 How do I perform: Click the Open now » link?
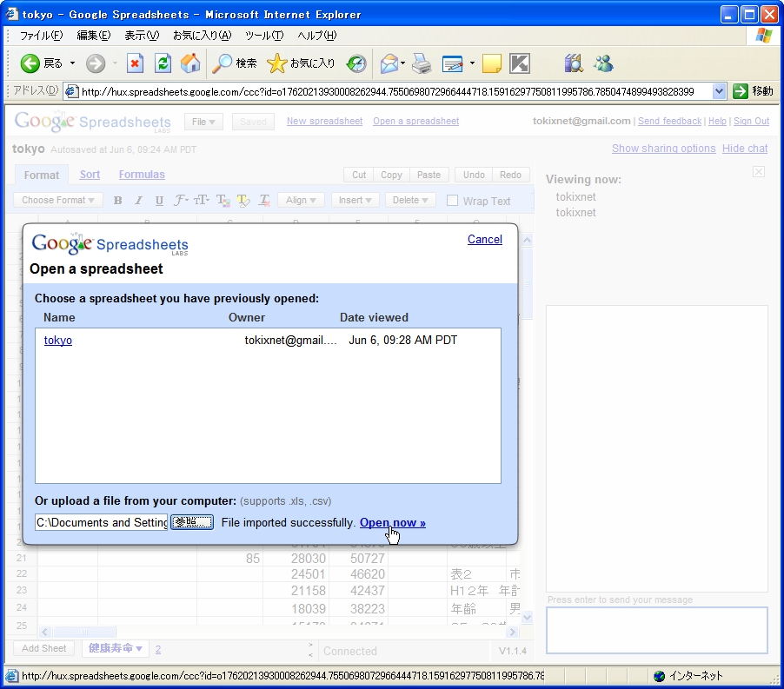(x=393, y=523)
